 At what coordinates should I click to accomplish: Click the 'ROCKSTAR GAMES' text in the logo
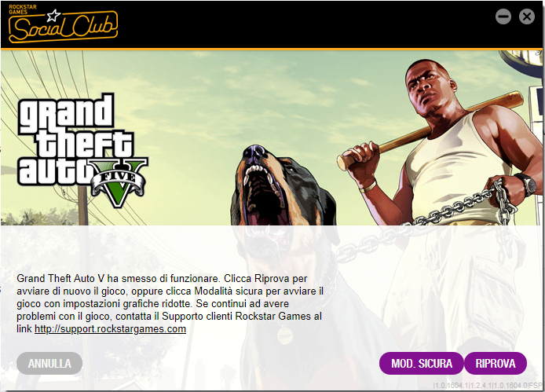coord(22,9)
